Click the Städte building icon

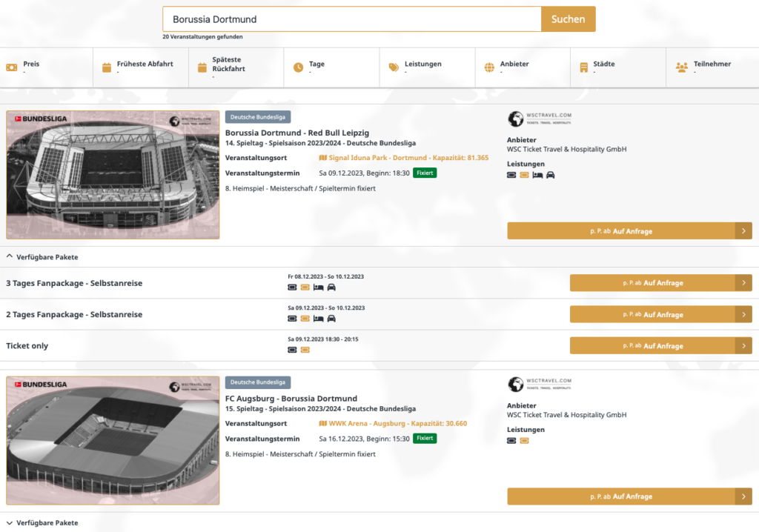(x=584, y=67)
